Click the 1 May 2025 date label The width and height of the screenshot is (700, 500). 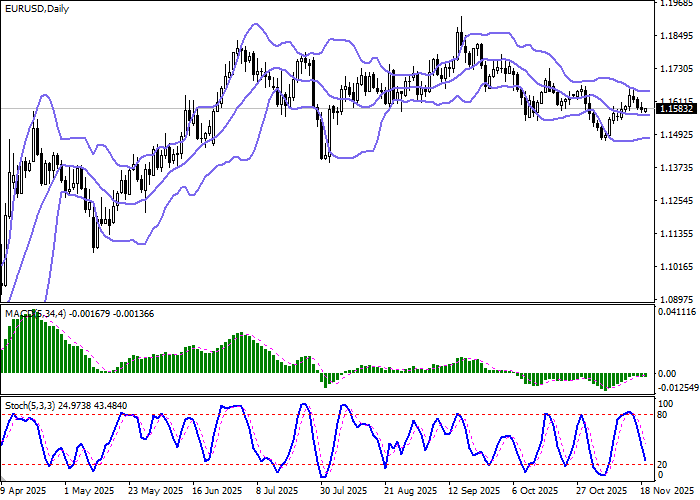[87, 492]
